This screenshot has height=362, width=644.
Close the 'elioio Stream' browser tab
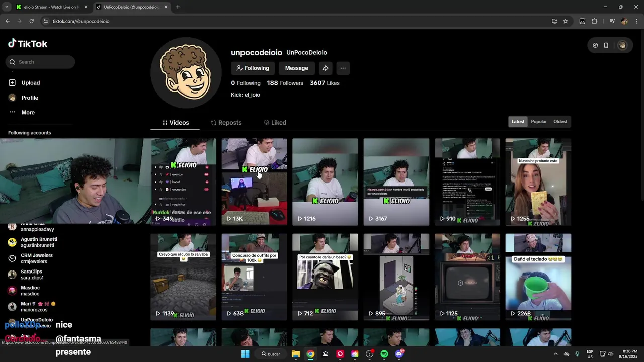coord(86,7)
